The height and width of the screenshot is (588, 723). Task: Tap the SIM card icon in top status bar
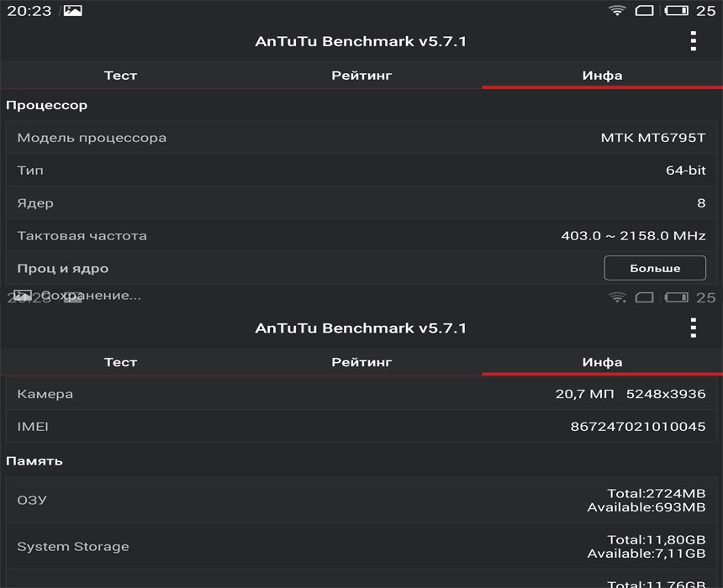point(644,10)
